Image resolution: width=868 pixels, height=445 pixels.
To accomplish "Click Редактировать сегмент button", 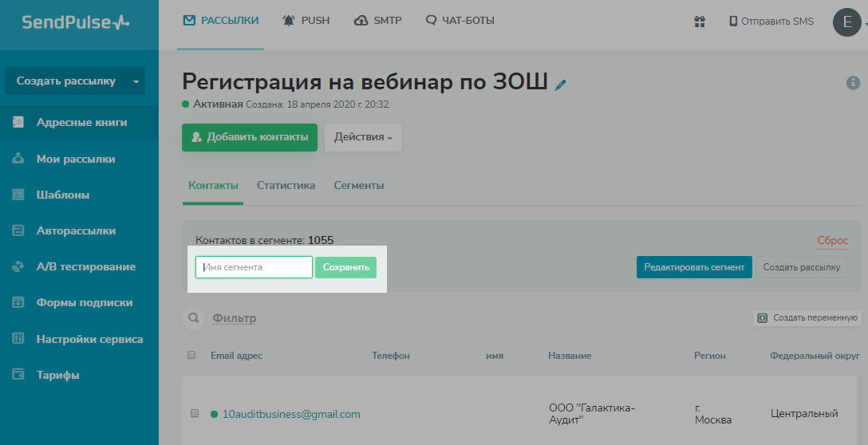I will click(694, 267).
